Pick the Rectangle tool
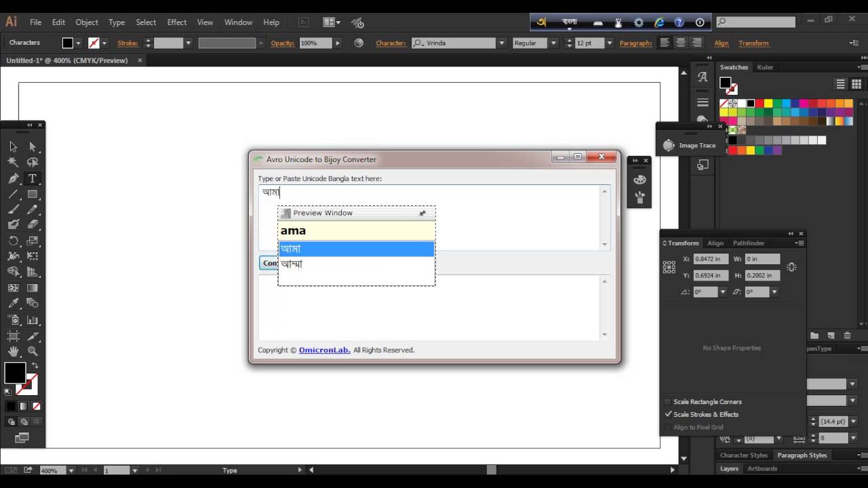868x488 pixels. point(32,195)
